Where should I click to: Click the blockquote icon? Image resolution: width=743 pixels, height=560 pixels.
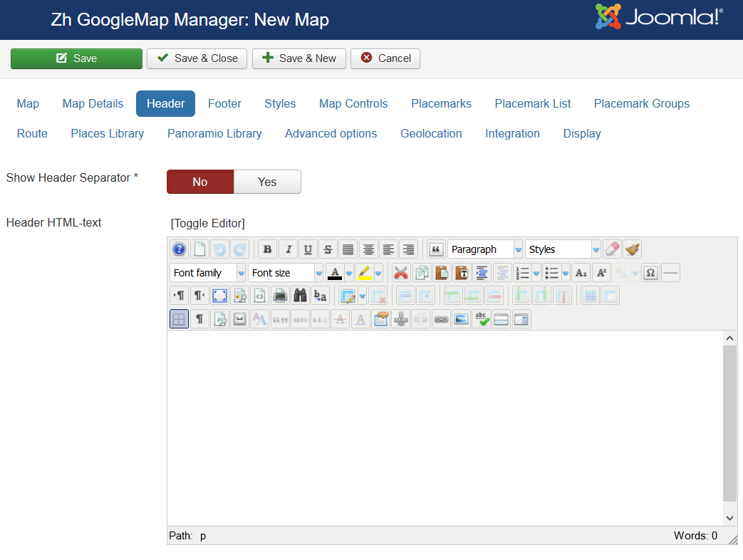coord(436,249)
